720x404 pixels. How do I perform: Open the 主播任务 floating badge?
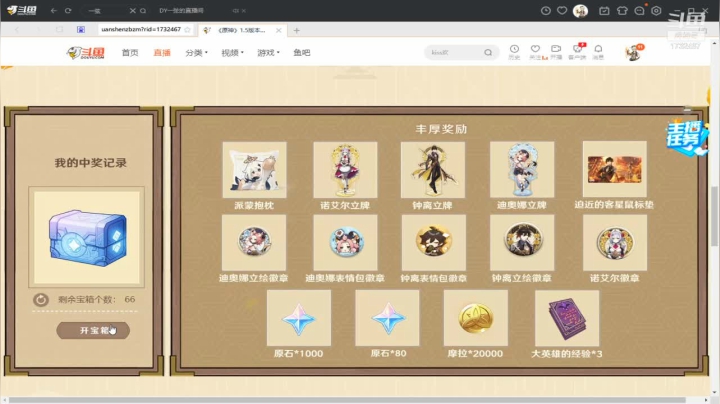pos(686,137)
